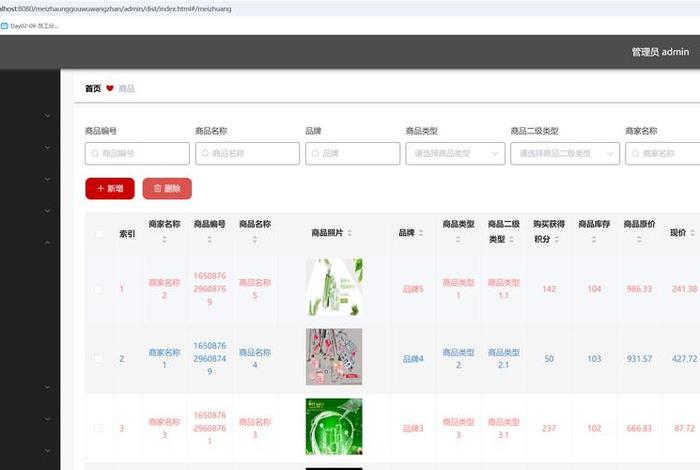
Task: Click search icon in 商家名称 field
Action: pyautogui.click(x=635, y=154)
